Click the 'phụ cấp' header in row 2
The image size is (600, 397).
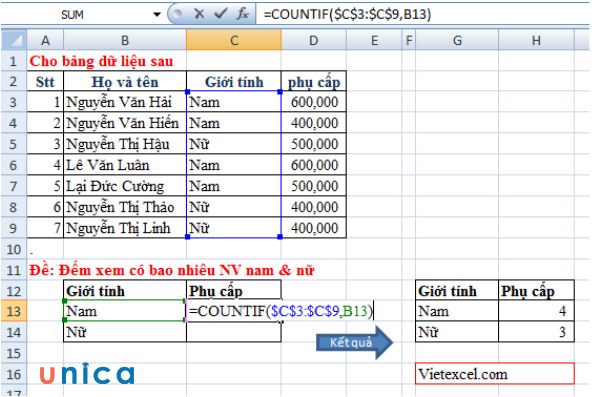pos(314,82)
